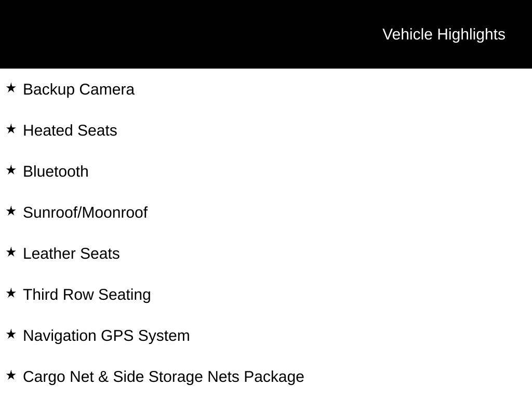
Task: Click the word Camera in the first item
Action: click(107, 89)
